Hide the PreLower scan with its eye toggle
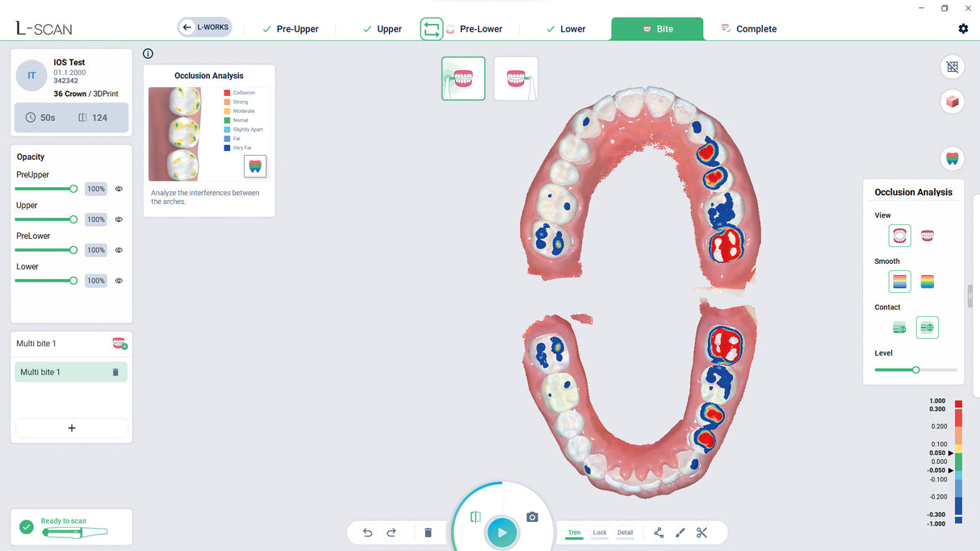The image size is (980, 551). pos(118,249)
